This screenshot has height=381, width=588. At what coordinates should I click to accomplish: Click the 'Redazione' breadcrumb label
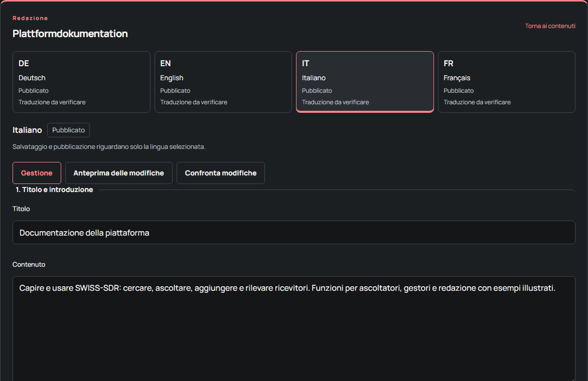(31, 18)
